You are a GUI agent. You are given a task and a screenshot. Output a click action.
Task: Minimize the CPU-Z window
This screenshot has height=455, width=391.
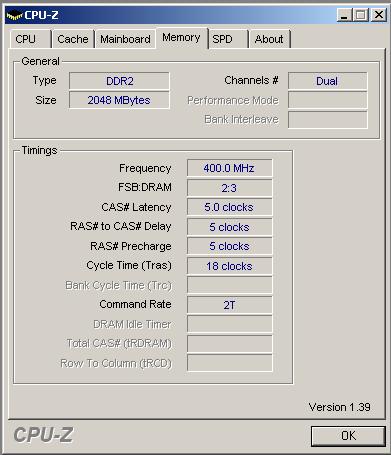point(345,15)
